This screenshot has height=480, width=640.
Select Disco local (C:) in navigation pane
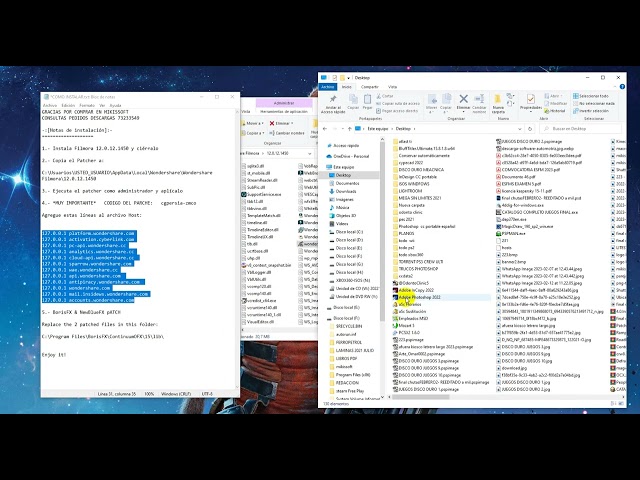(349, 232)
